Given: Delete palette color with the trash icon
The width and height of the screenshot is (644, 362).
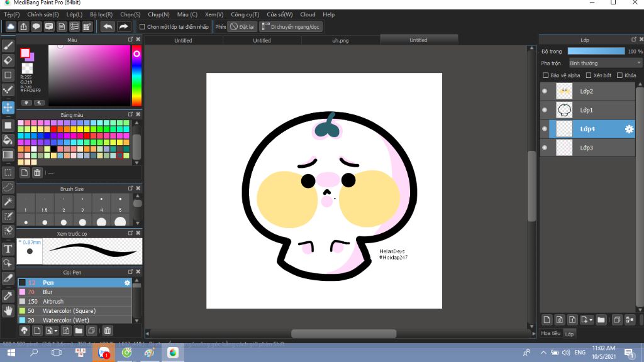Looking at the screenshot, I should [37, 173].
